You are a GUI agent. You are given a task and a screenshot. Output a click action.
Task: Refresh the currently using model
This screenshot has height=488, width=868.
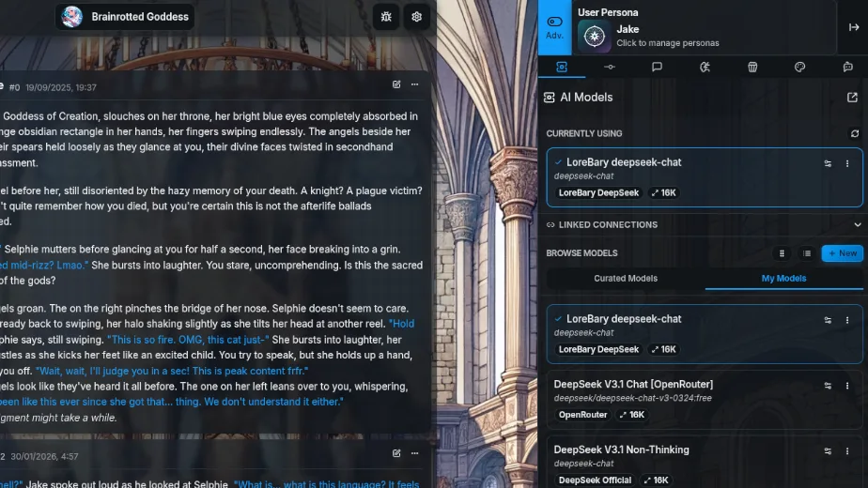coord(855,133)
